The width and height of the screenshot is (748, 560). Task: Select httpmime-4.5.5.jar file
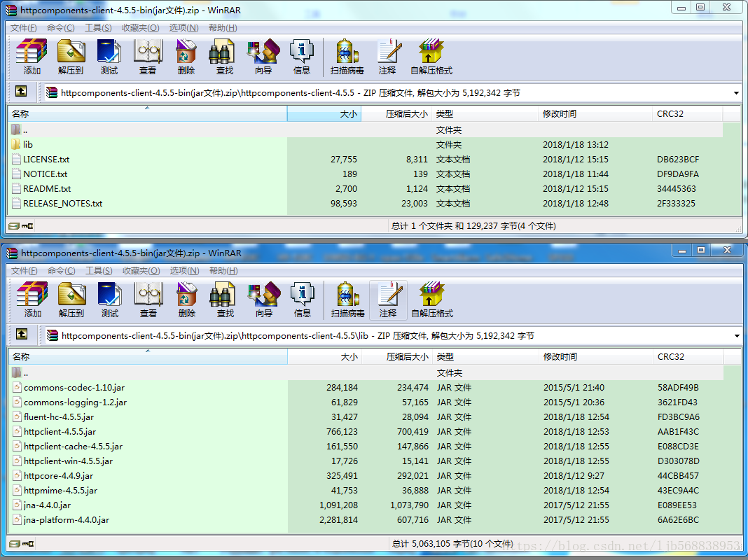coord(367,491)
